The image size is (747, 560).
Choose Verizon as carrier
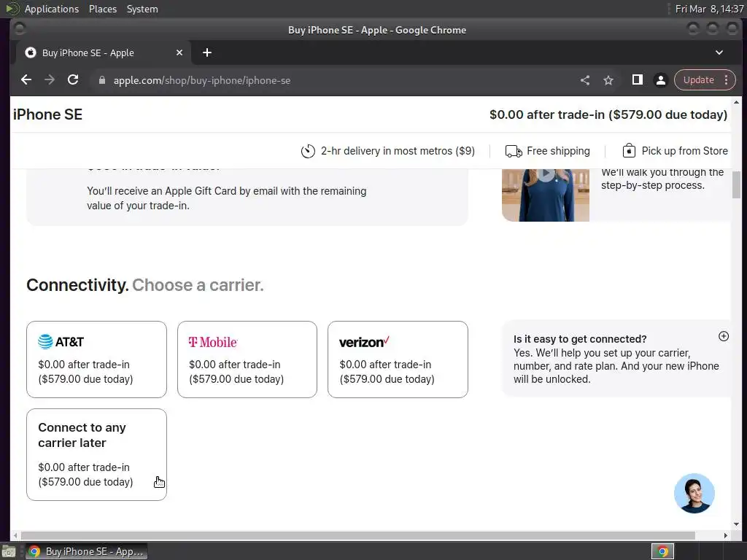point(398,359)
